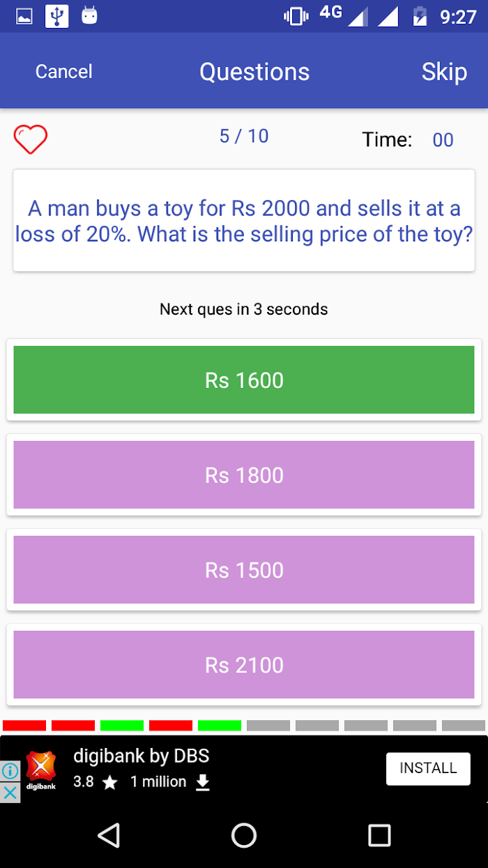
Task: Tap the Questions header title
Action: pos(254,72)
